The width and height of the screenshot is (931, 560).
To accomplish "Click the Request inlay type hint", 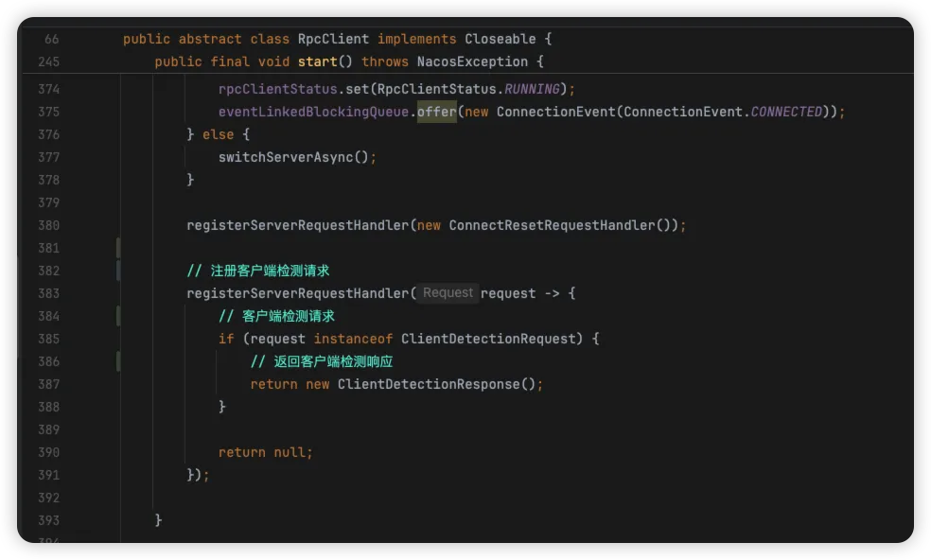I will [448, 293].
